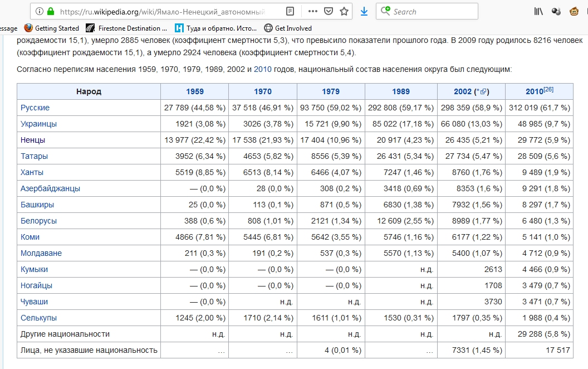This screenshot has height=369, width=588.
Task: Open the Getting Started bookmark
Action: coord(52,28)
